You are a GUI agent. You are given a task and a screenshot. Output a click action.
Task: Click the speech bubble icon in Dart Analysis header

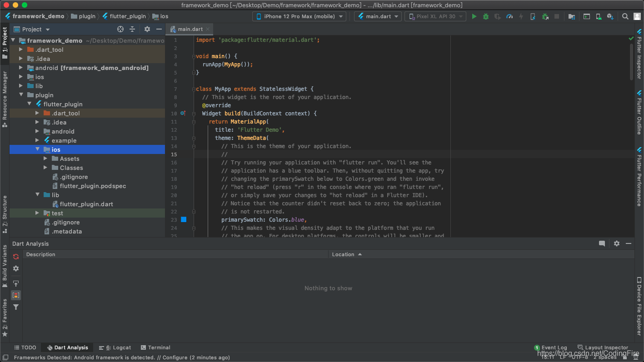click(602, 243)
